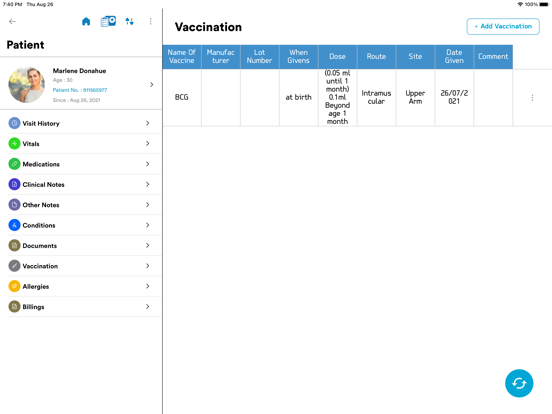Viewport: 552px width, 414px height.
Task: Tap the gray Vaccination syringe icon
Action: click(14, 266)
